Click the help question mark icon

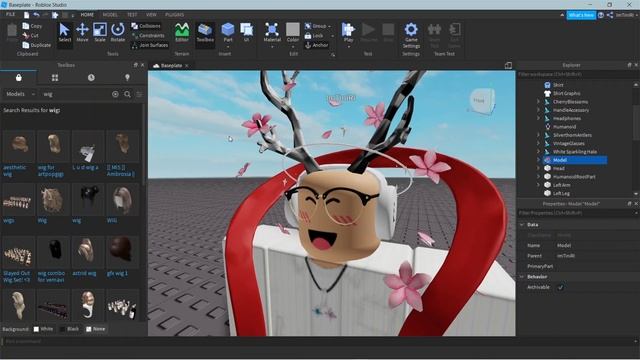tap(601, 15)
